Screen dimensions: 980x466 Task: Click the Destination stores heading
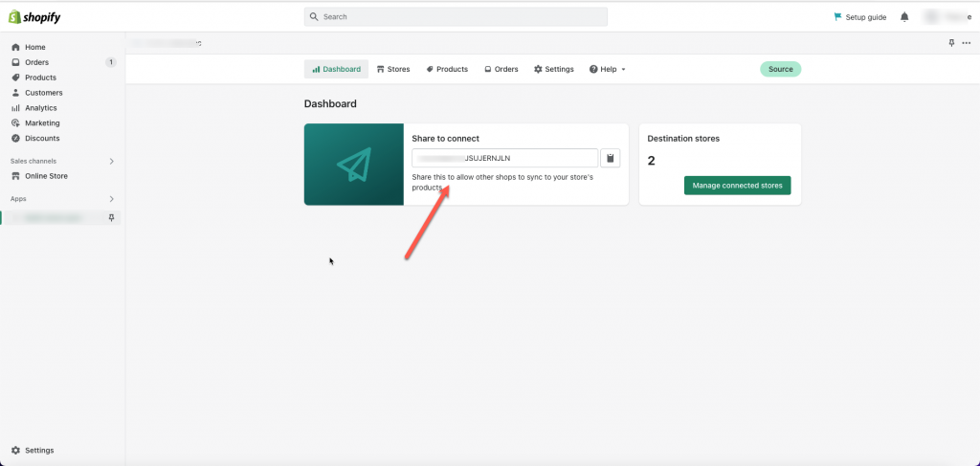pyautogui.click(x=683, y=139)
